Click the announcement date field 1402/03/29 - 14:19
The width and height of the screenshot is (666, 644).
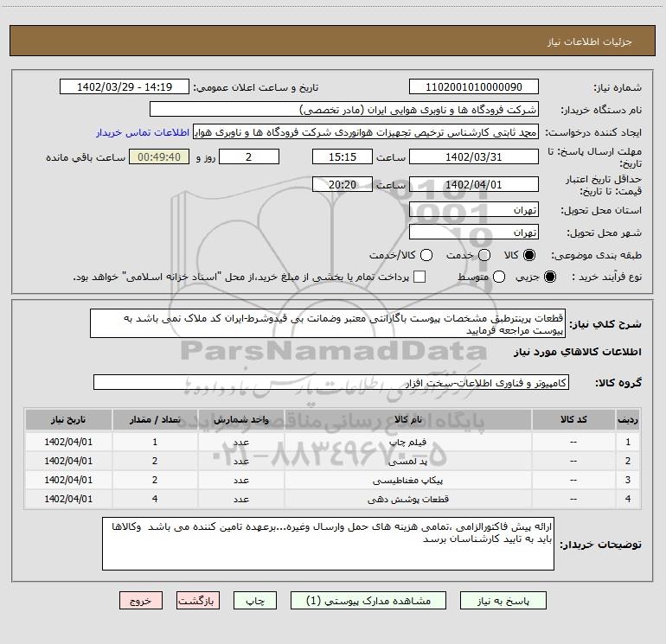coord(125,87)
